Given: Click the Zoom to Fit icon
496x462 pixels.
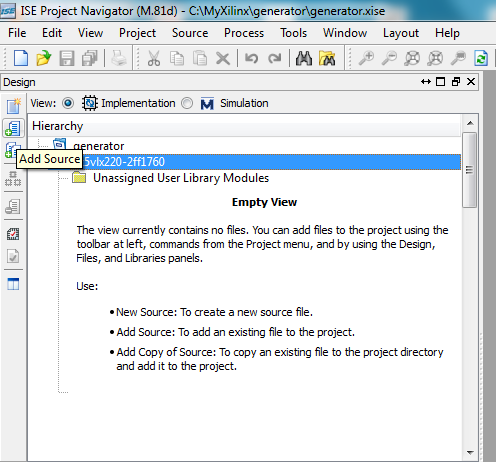Looking at the screenshot, I should pyautogui.click(x=412, y=58).
